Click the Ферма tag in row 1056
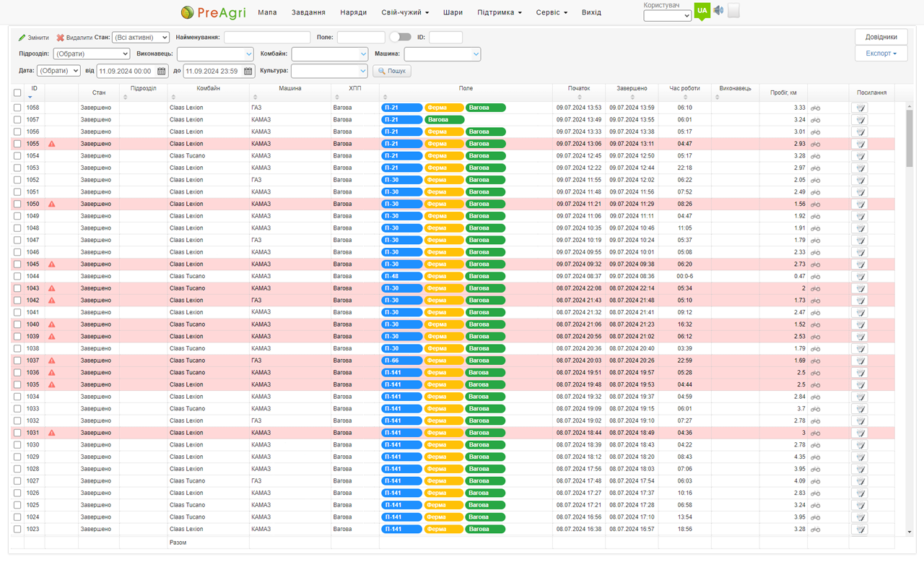The image size is (924, 578). [444, 131]
